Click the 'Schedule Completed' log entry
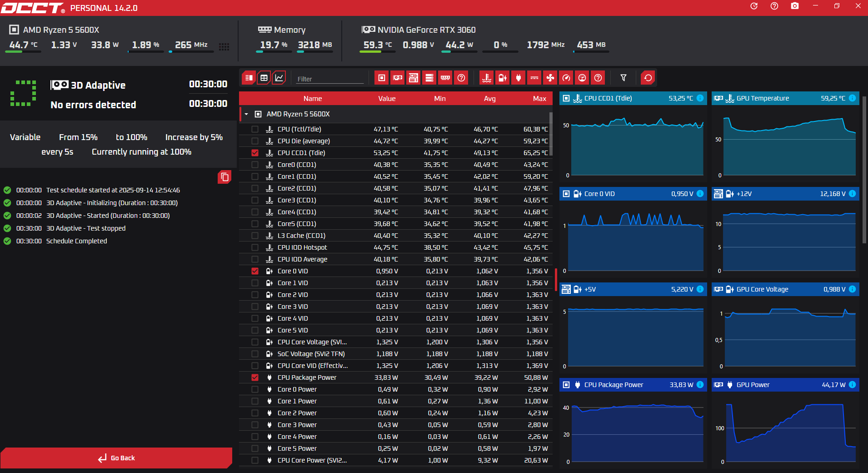The height and width of the screenshot is (473, 868). click(x=76, y=241)
